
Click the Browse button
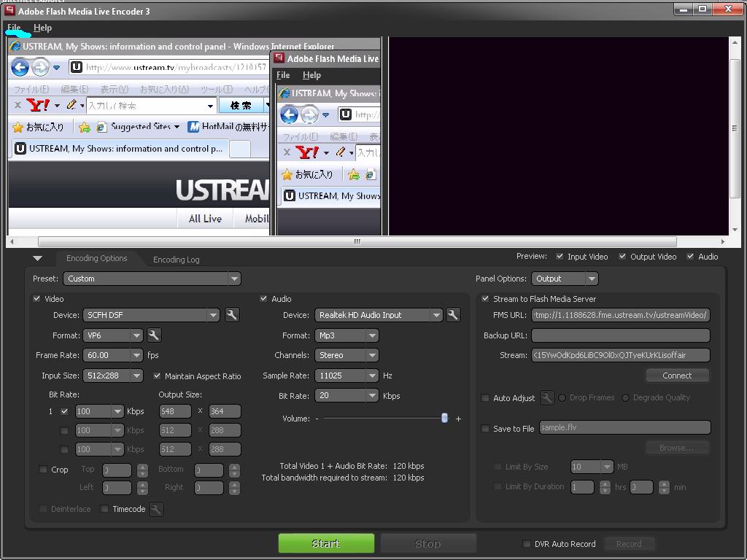677,448
